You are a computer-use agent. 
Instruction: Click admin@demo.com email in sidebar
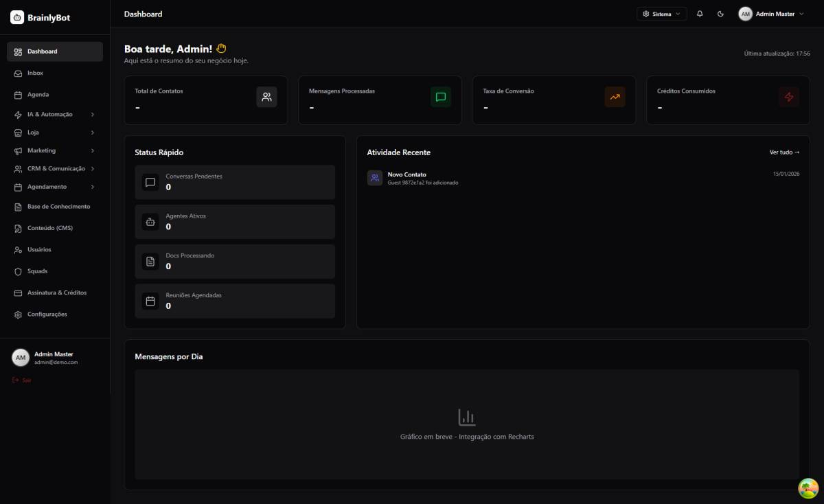(56, 362)
